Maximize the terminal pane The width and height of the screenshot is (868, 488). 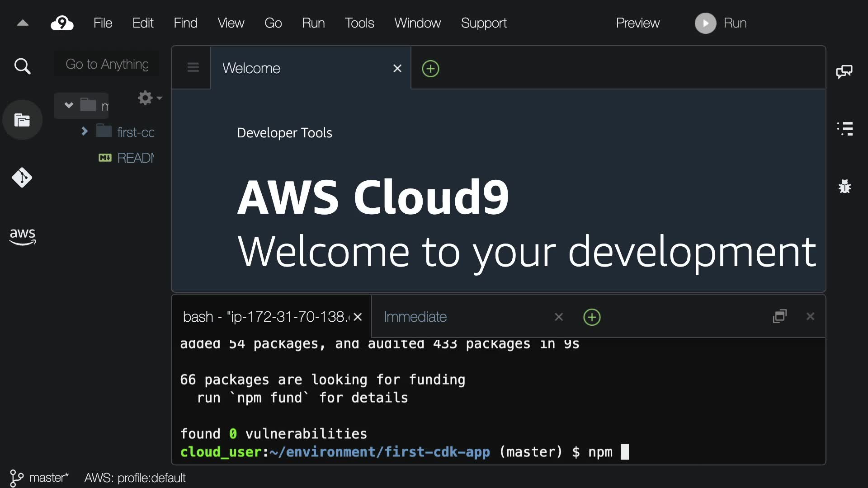780,316
